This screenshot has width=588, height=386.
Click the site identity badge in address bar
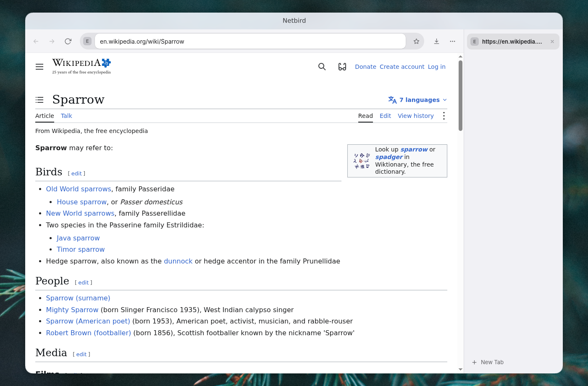click(87, 41)
